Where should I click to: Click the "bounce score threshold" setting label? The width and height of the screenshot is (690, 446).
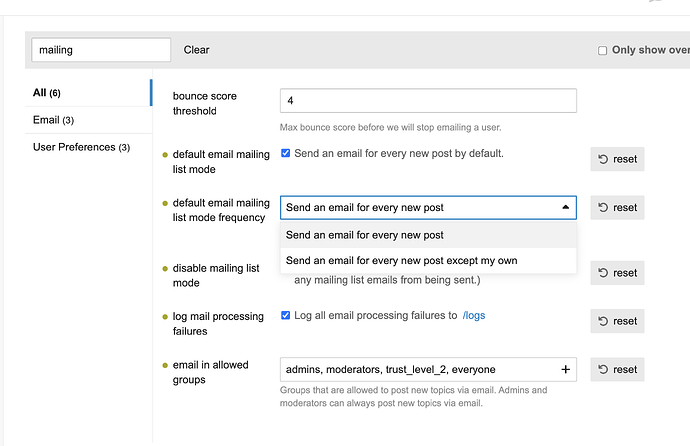pos(205,103)
